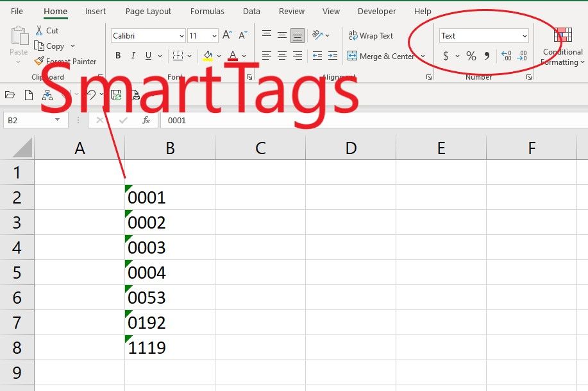Open the Text number format dropdown
Screen dimensions: 588x391
tap(525, 35)
